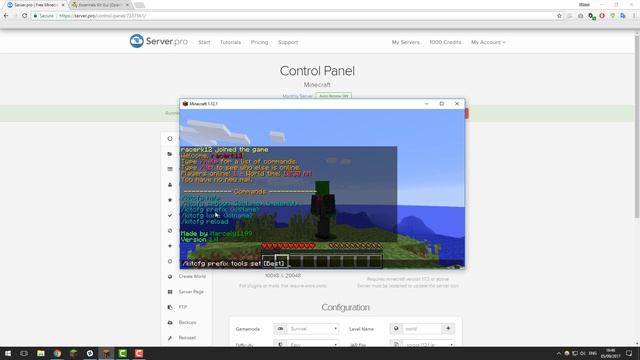Screen dimensions: 640x360
Task: Close the Essentials Kit Gui tab
Action: click(x=127, y=5)
